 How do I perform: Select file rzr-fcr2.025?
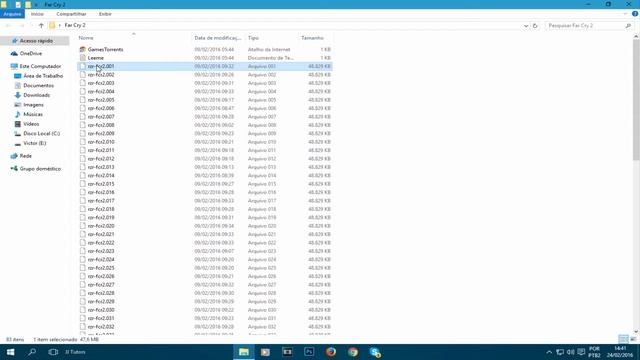(x=101, y=268)
